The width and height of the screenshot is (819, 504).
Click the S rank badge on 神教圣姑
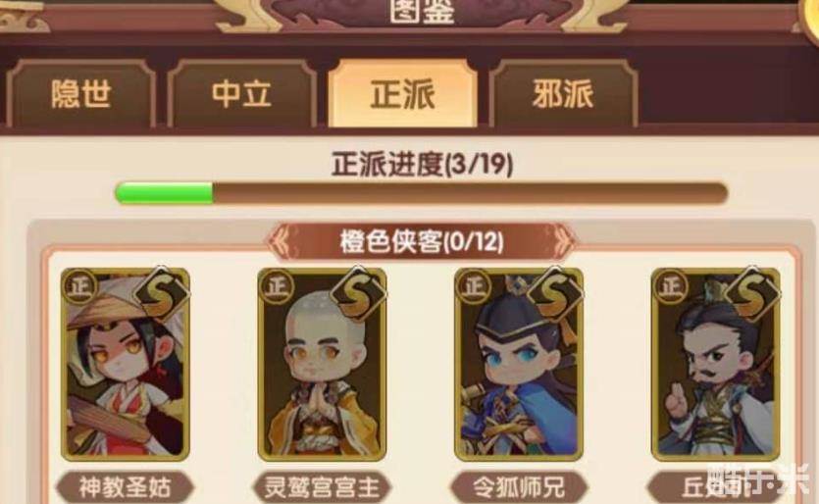(162, 293)
